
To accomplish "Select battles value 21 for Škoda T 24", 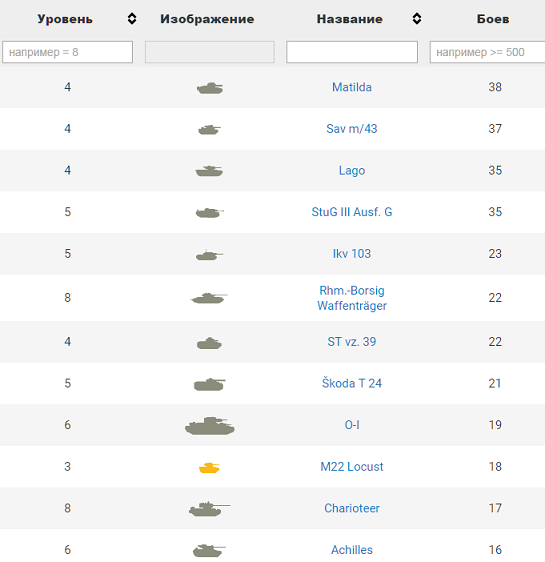I will pyautogui.click(x=495, y=383).
